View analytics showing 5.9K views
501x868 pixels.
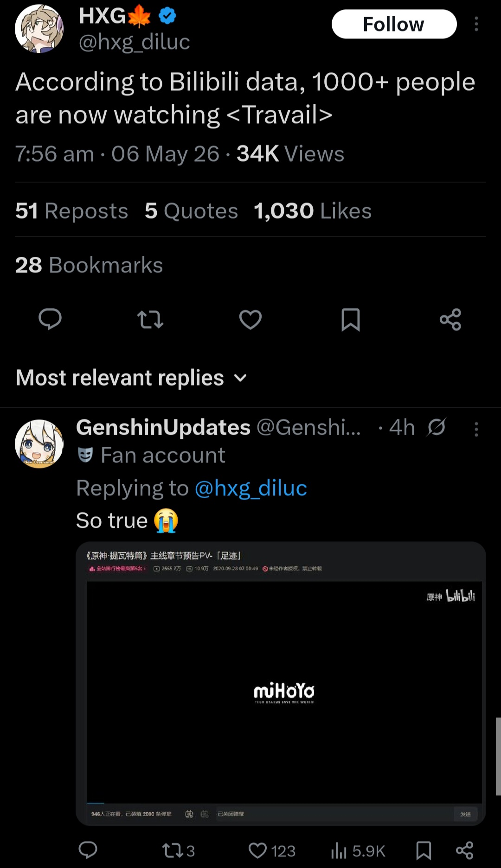358,850
